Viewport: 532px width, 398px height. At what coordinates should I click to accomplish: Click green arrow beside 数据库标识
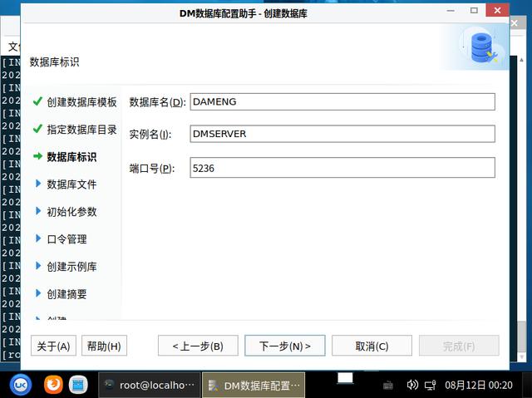click(x=37, y=156)
